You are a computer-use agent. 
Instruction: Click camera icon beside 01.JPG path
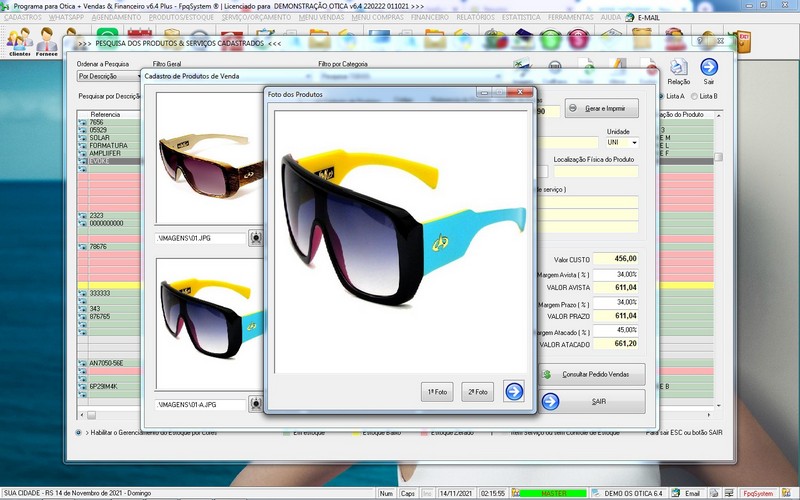pos(255,239)
